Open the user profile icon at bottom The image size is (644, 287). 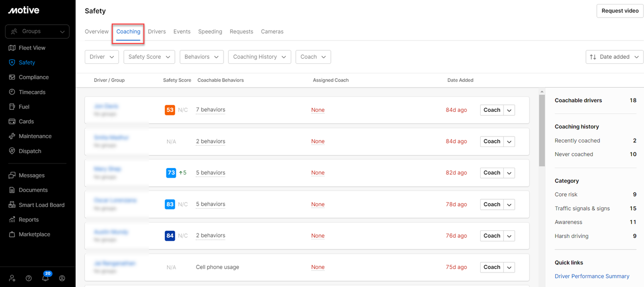click(x=62, y=278)
